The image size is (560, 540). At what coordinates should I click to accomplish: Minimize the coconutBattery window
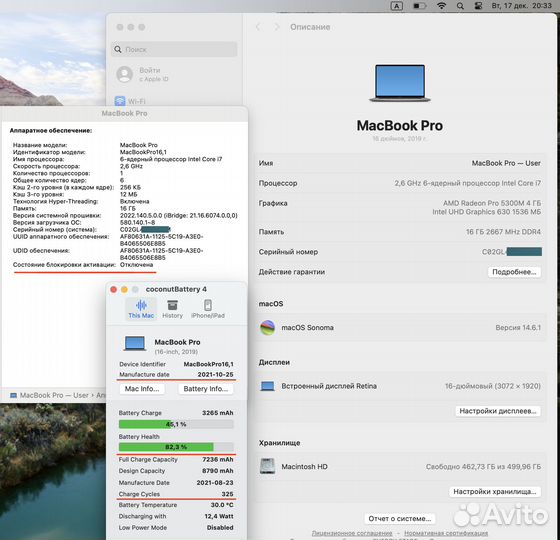coord(124,290)
